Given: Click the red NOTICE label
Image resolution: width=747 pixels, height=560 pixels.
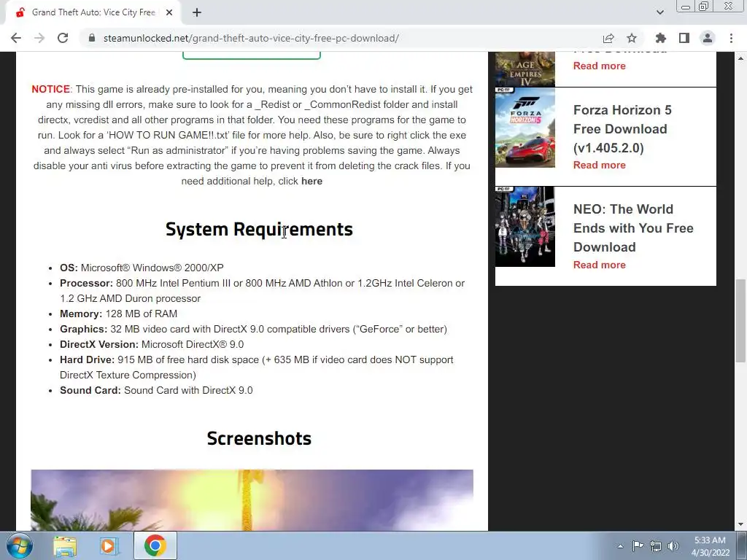Looking at the screenshot, I should tap(51, 89).
